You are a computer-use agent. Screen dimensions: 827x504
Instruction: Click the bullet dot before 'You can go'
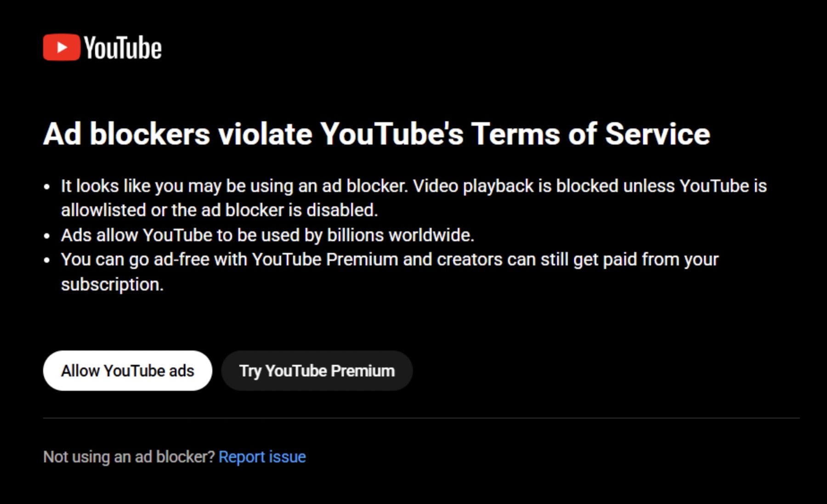point(46,260)
